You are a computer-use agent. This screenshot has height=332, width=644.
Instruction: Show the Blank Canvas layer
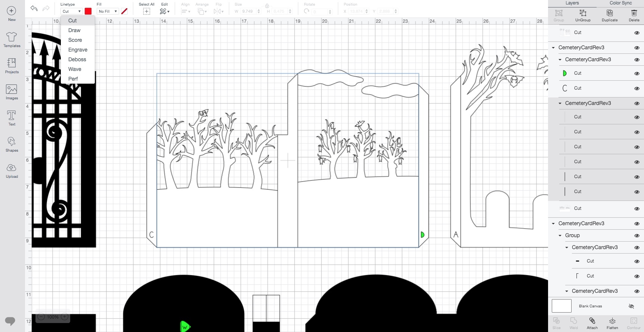pos(631,306)
